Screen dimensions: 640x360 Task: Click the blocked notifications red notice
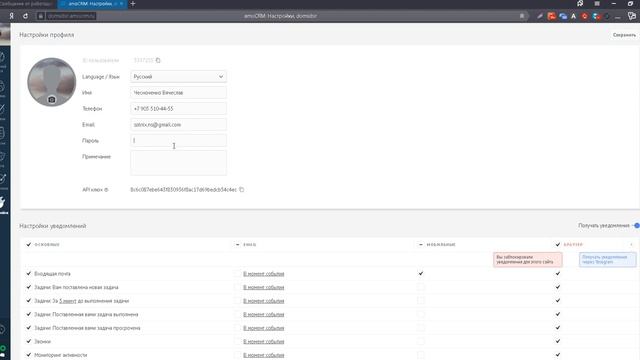(x=528, y=260)
